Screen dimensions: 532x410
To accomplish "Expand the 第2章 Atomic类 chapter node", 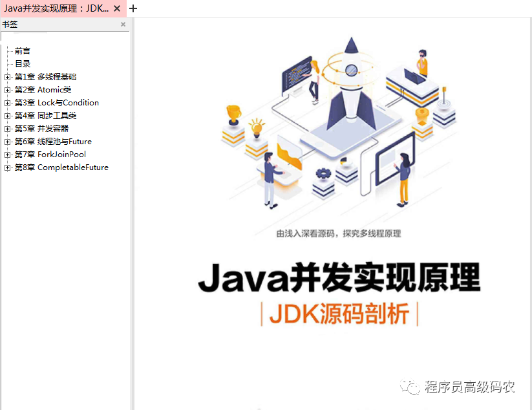I will tap(7, 90).
